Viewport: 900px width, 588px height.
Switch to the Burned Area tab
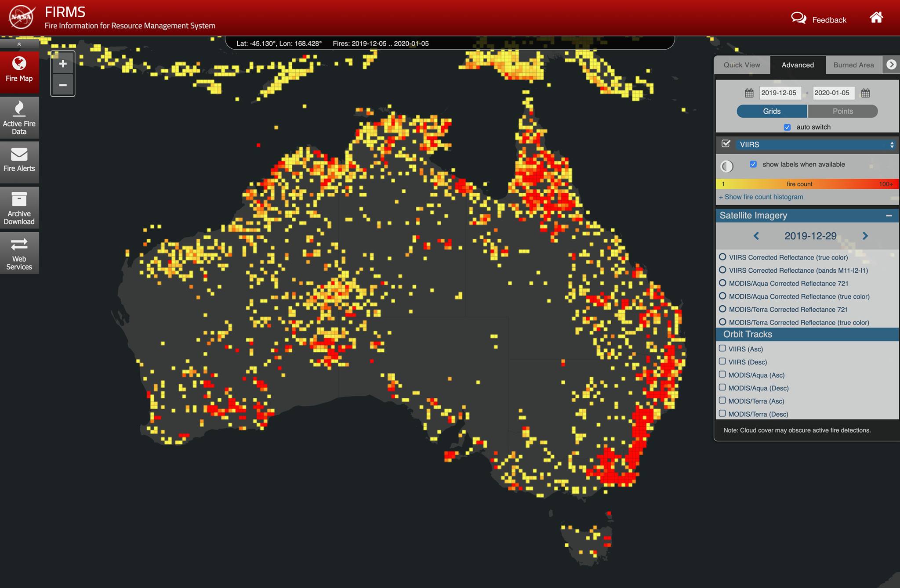point(853,65)
